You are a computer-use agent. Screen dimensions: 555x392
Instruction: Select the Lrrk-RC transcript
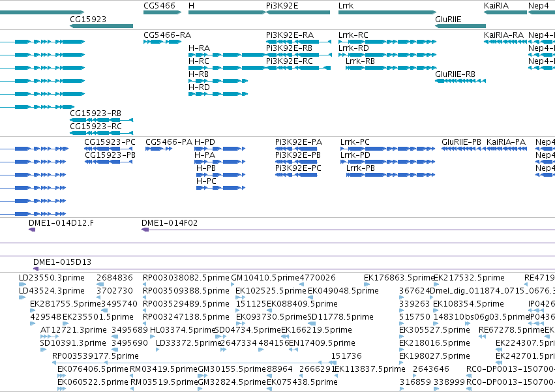coord(387,42)
